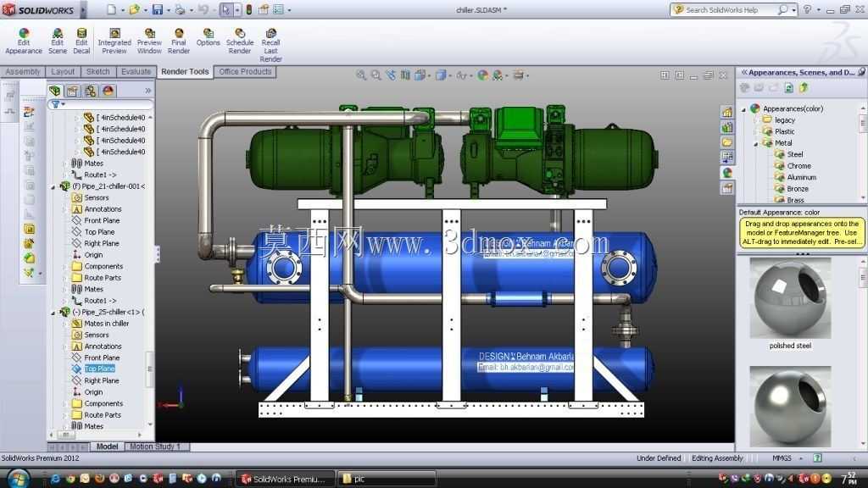Open units MMGS dropdown arrow
The image size is (868, 488).
coord(800,458)
